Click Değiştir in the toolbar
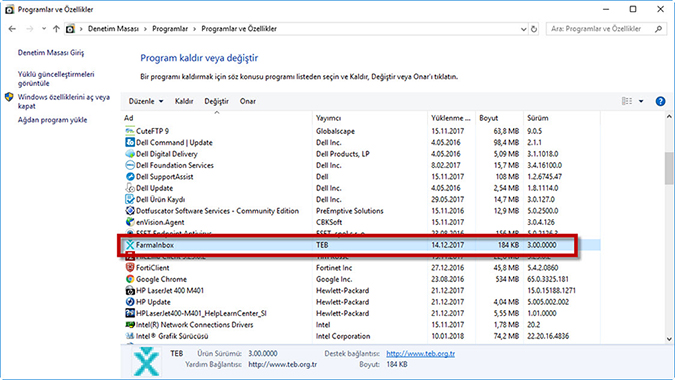The height and width of the screenshot is (380, 675). tap(217, 101)
